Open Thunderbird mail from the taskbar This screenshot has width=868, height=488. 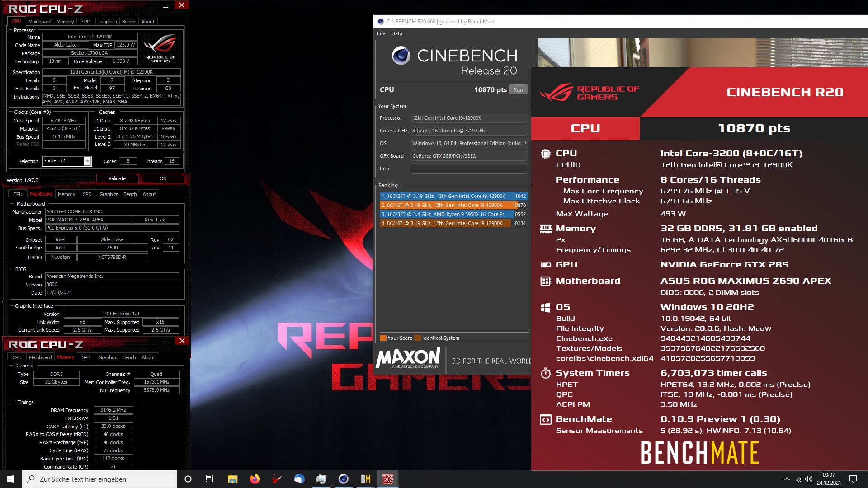(x=299, y=479)
